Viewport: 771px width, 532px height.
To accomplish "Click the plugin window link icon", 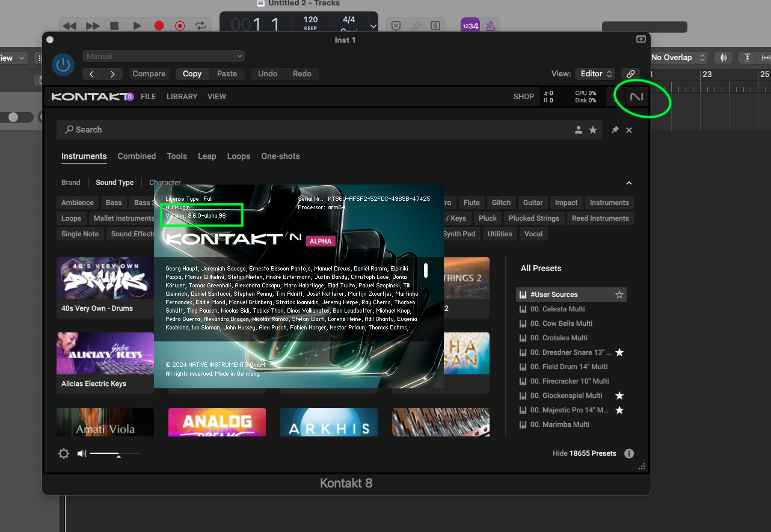I will tap(630, 74).
